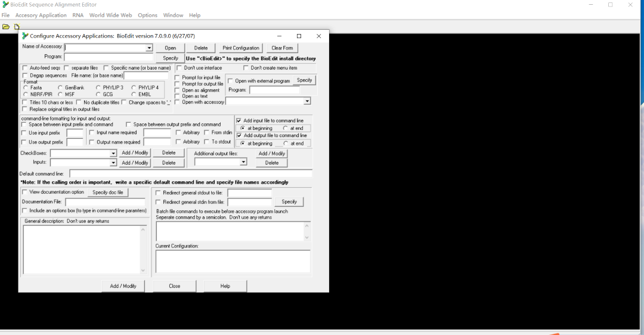This screenshot has width=644, height=335.
Task: Click Add / Modify next to CheckBoxes
Action: pyautogui.click(x=135, y=153)
